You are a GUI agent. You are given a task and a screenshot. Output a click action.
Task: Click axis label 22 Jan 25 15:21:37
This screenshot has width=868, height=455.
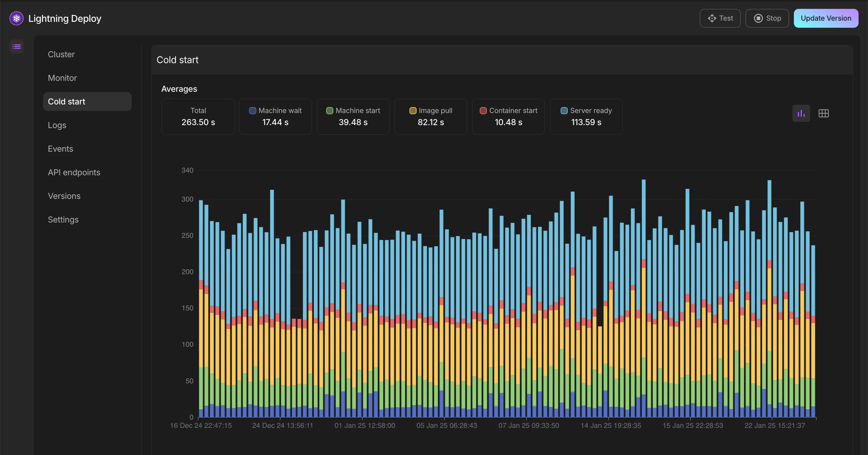pyautogui.click(x=775, y=425)
